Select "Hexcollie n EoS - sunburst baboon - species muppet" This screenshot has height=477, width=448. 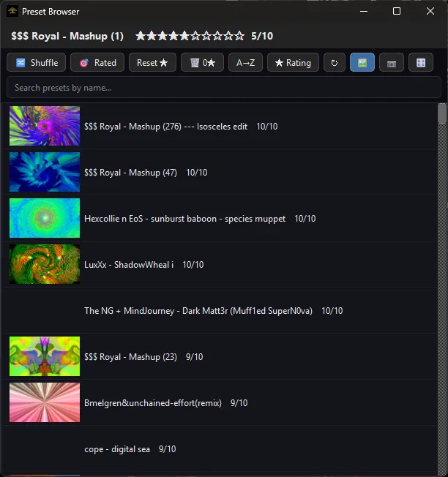[184, 219]
